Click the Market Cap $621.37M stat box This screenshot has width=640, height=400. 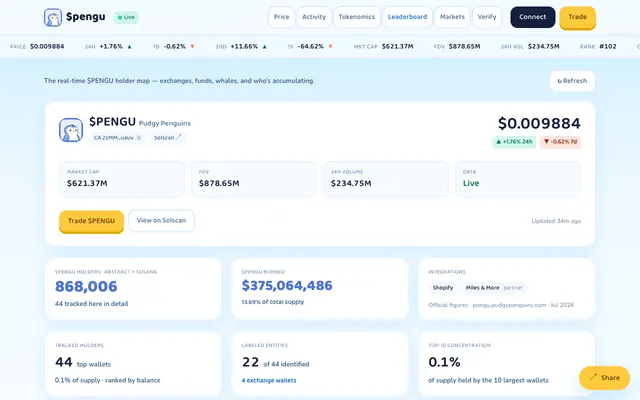[x=122, y=180]
